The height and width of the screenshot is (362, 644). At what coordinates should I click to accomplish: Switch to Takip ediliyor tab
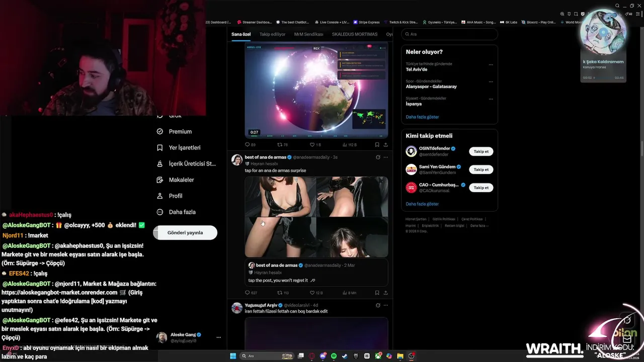tap(272, 34)
